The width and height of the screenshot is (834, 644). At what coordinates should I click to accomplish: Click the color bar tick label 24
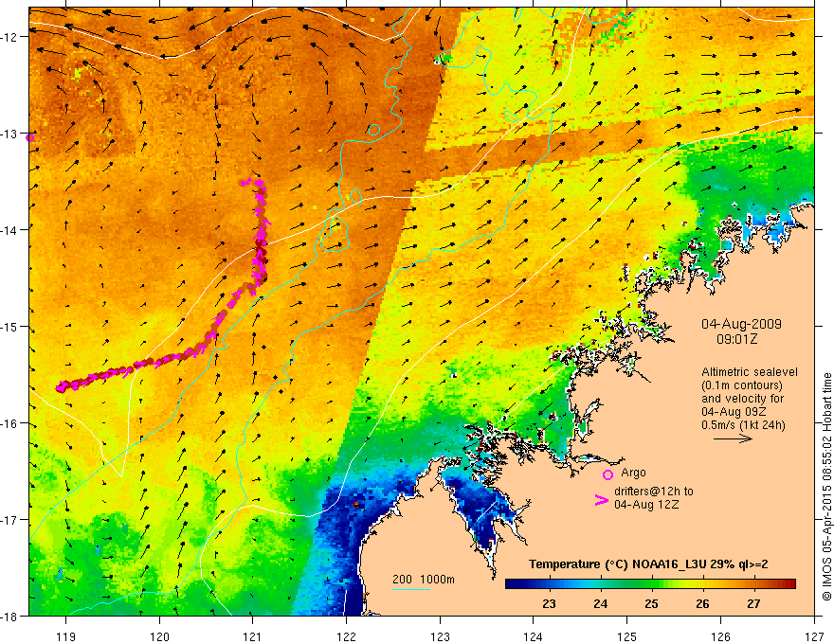(x=601, y=604)
